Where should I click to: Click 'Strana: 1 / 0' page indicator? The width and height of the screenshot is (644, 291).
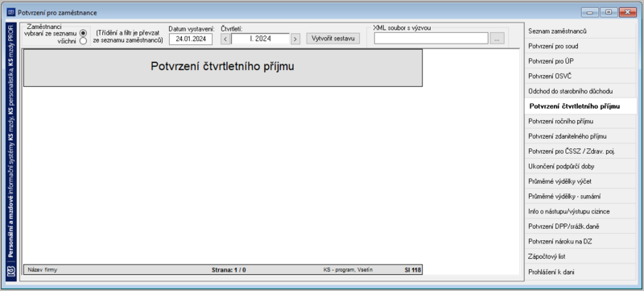point(229,270)
